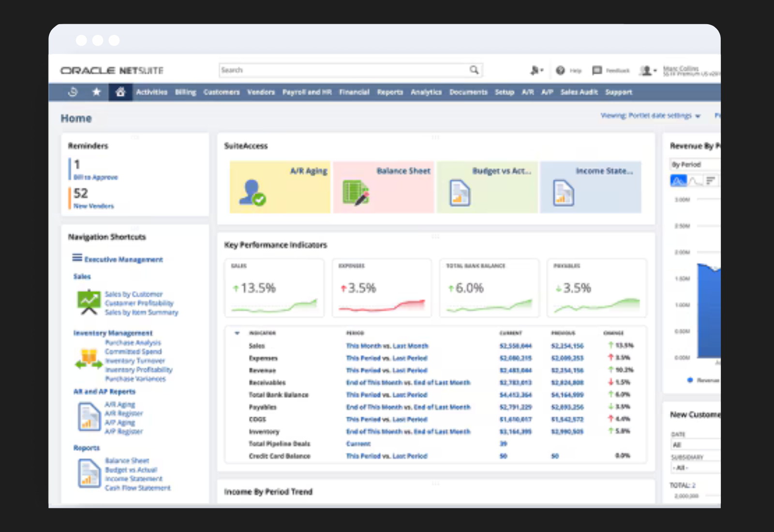Click Total Pipeline Deals Current period link

(358, 443)
